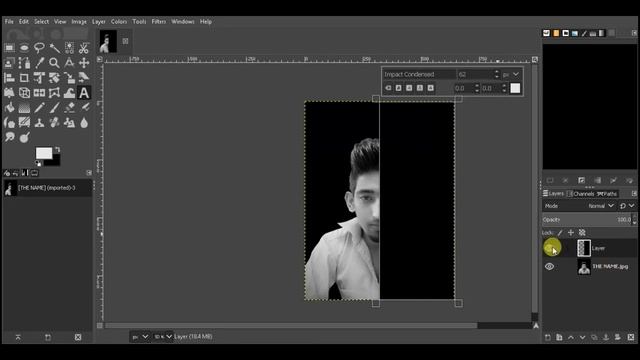Open the text color swatch in text toolbar
The width and height of the screenshot is (640, 360).
[x=515, y=88]
